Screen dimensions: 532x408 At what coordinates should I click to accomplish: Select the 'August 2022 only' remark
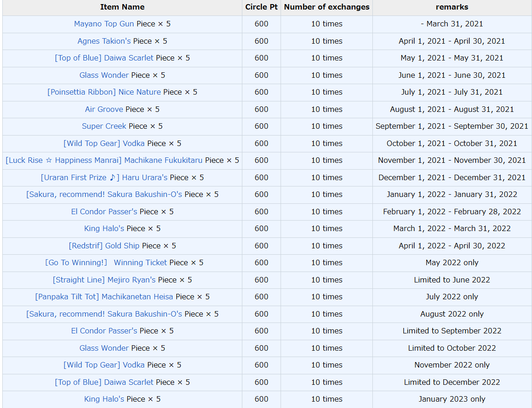click(452, 314)
